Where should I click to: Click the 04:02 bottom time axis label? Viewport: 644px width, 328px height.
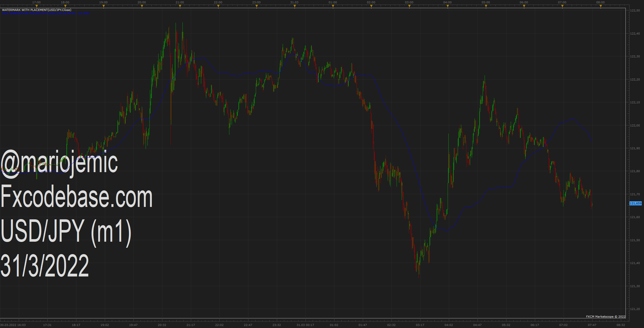pos(449,325)
